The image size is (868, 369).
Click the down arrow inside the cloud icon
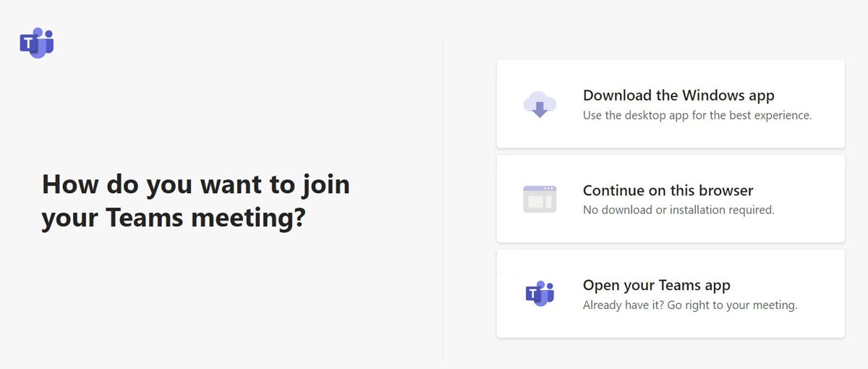540,110
